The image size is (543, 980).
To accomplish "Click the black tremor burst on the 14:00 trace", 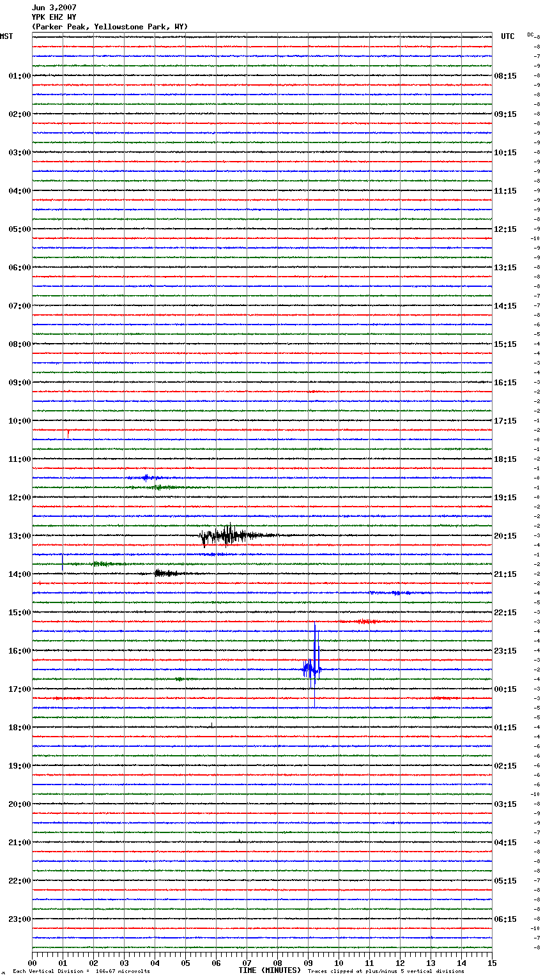I will [x=167, y=573].
